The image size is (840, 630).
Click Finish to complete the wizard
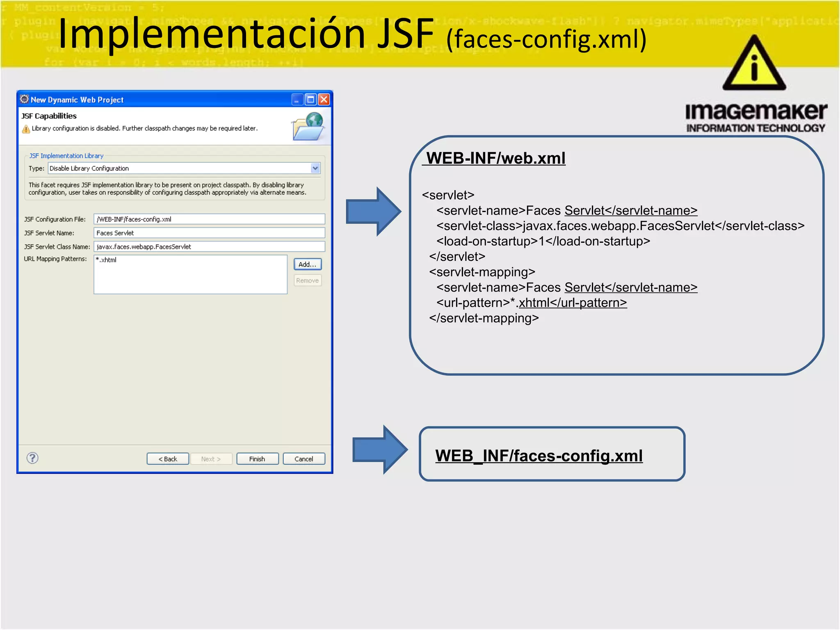(x=257, y=459)
